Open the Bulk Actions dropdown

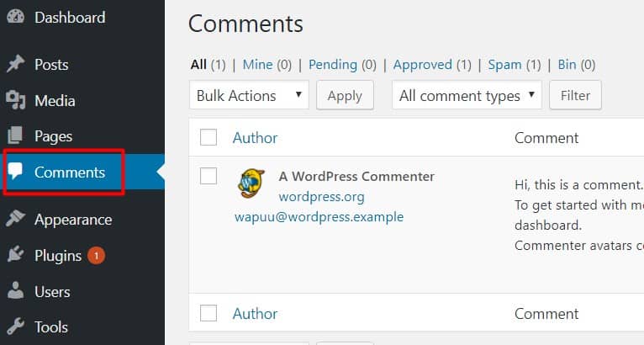[249, 96]
